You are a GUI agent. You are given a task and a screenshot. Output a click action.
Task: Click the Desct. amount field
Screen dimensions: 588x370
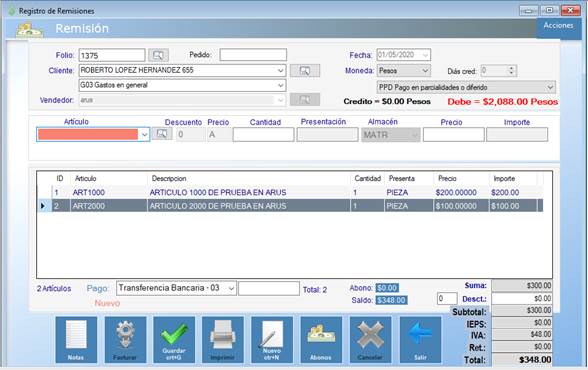(522, 298)
